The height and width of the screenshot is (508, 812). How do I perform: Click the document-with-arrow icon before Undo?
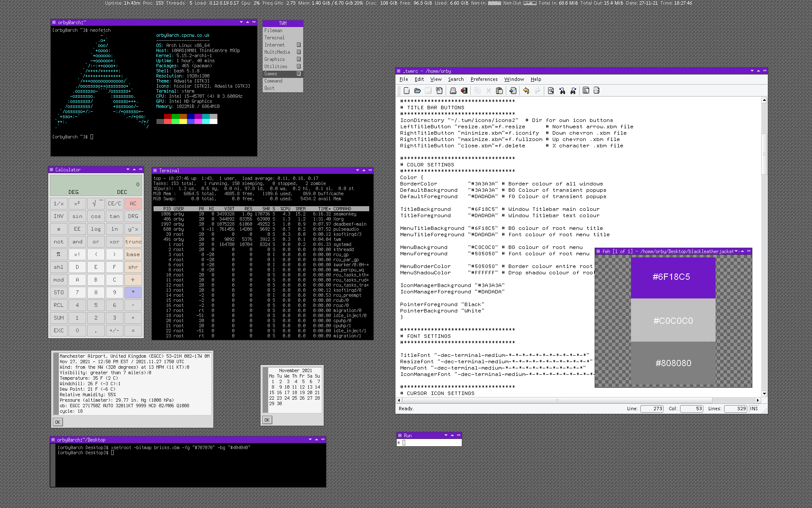(513, 91)
